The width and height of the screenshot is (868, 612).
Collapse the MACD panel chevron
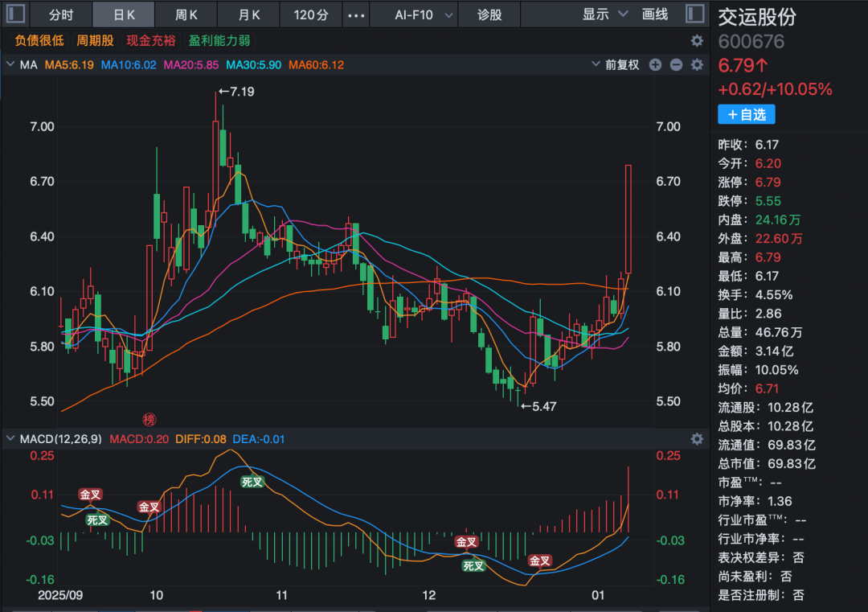pos(9,438)
